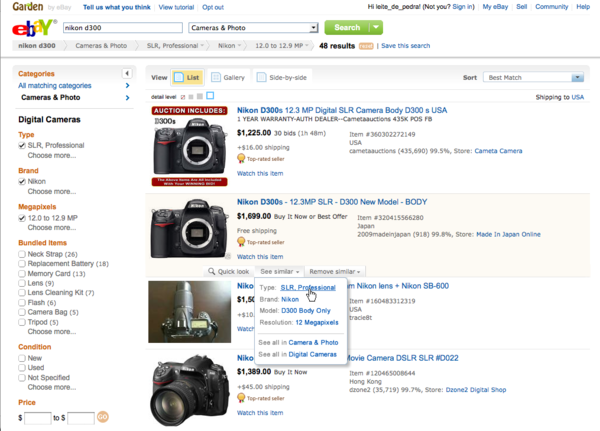600x431 pixels.
Task: Switch to List view
Action: pyautogui.click(x=187, y=77)
